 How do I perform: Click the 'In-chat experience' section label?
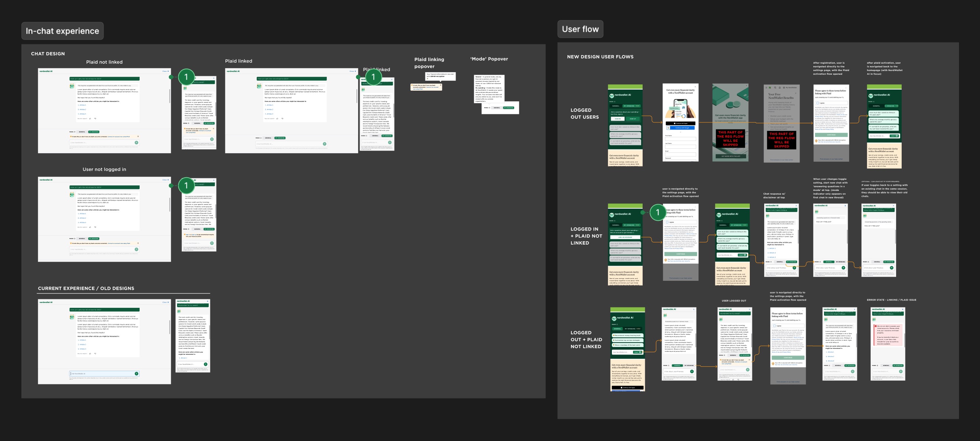(62, 31)
